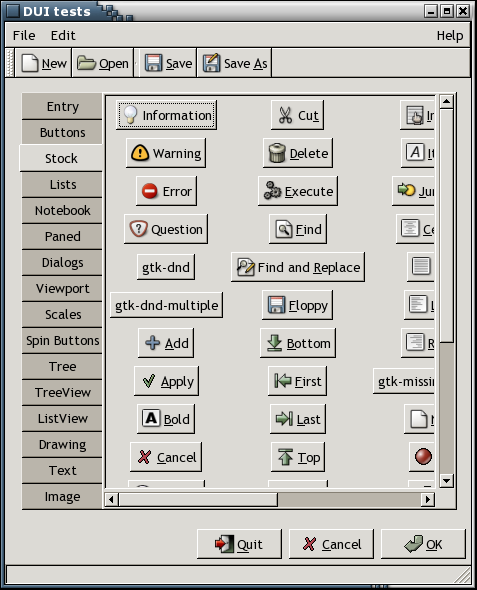
Task: Click the Open folder toolbar button
Action: pos(103,63)
